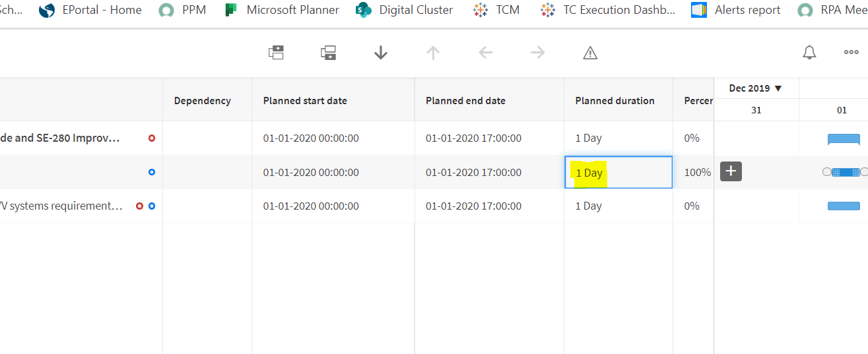Open the TCM bookmark
Screen dimensions: 868x354
pyautogui.click(x=496, y=10)
